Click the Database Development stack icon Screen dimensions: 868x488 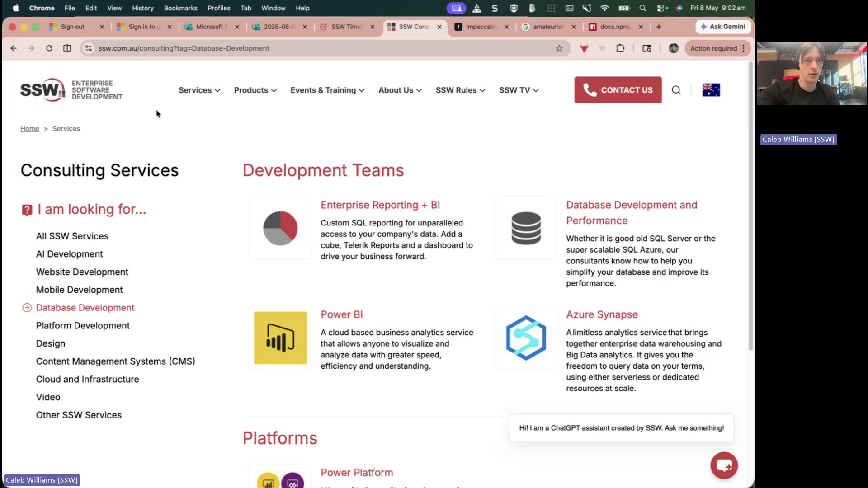tap(526, 228)
